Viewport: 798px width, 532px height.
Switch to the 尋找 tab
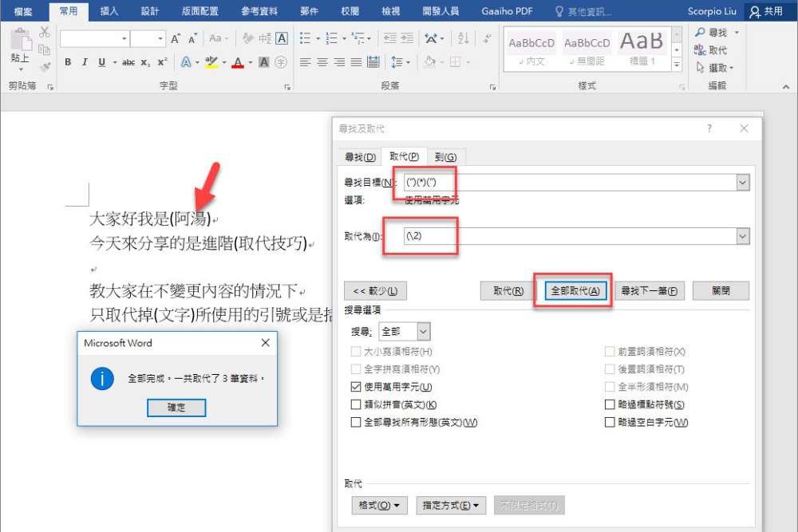(x=358, y=156)
